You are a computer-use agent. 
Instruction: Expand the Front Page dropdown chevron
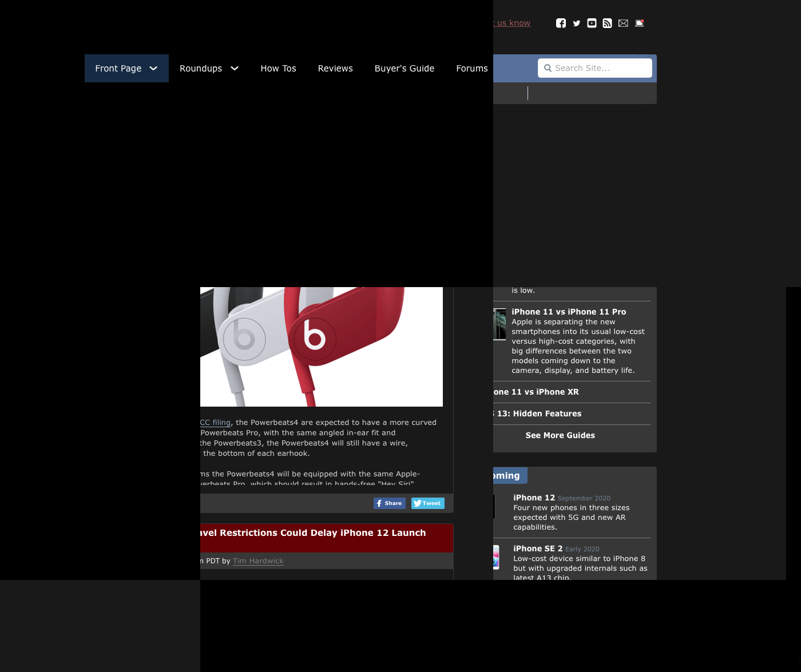point(153,68)
